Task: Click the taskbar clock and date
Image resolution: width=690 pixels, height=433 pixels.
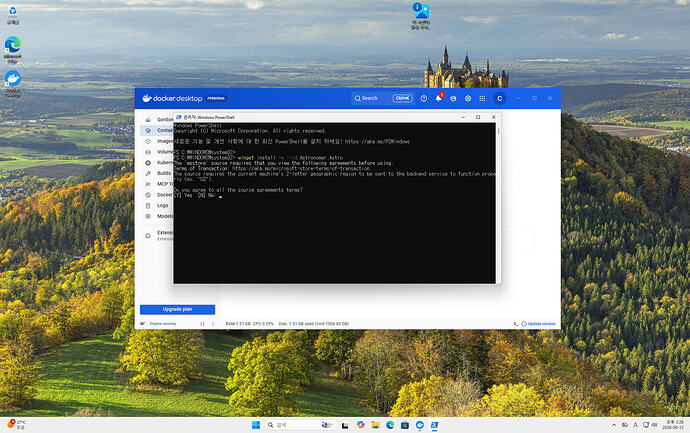Action: [x=675, y=425]
